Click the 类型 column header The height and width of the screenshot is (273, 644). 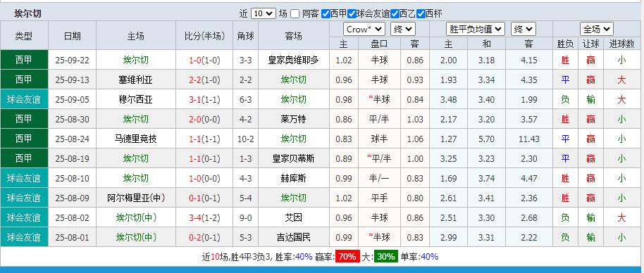[x=24, y=36]
